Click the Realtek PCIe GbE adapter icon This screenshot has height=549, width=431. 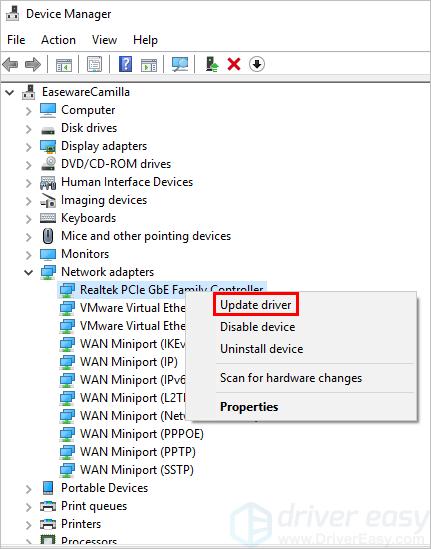67,290
